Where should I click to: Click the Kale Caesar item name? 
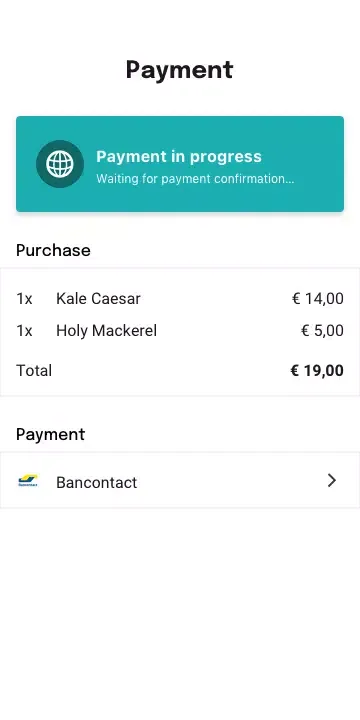pos(98,299)
